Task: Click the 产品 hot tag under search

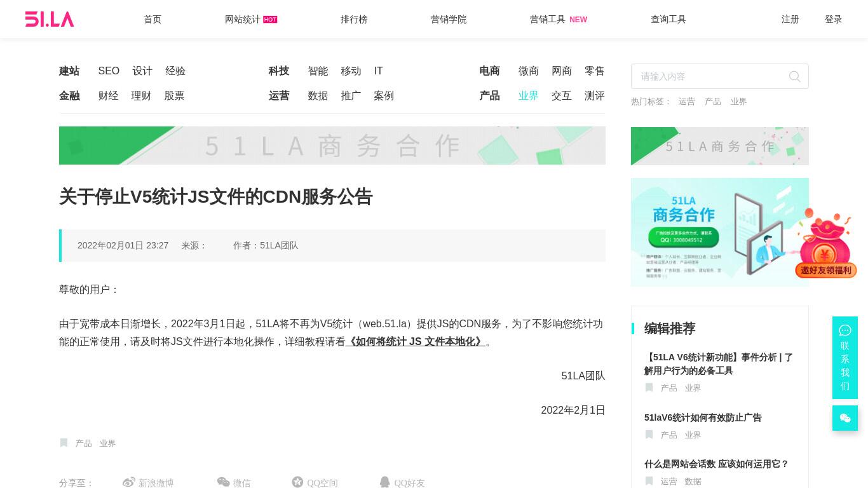Action: pos(713,102)
